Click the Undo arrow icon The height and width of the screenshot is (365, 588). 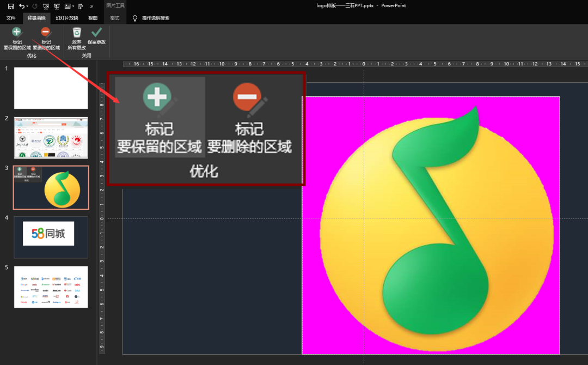[x=22, y=6]
